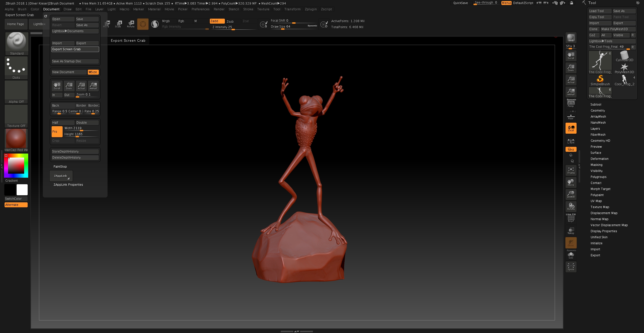644x333 pixels.
Task: Expand the Polypaint section
Action: 597,195
